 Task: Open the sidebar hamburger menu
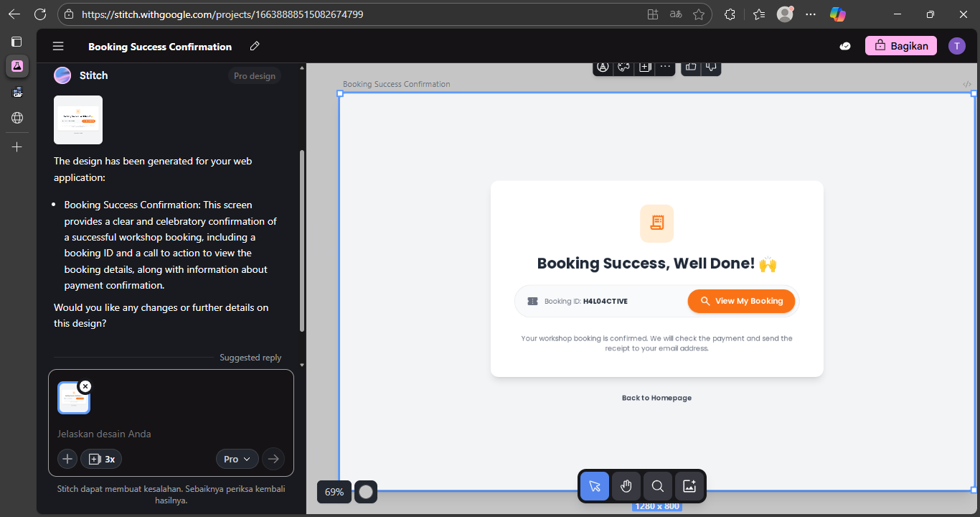57,46
